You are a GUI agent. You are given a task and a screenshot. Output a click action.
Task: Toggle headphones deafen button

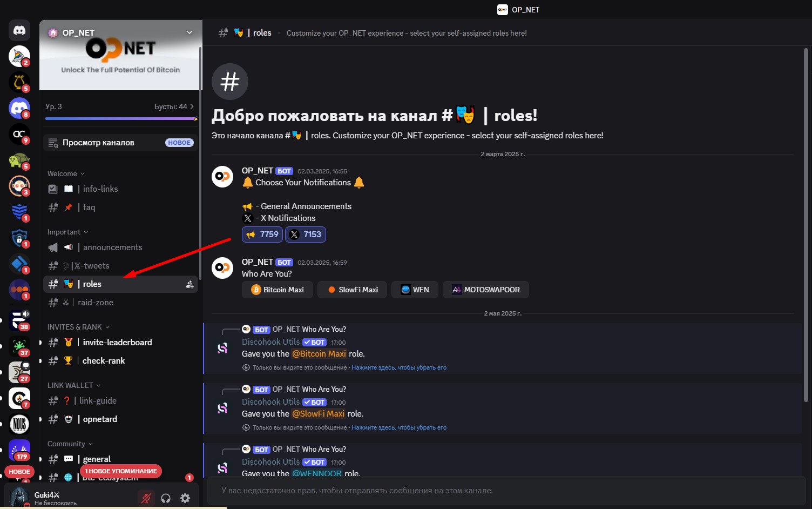click(166, 498)
